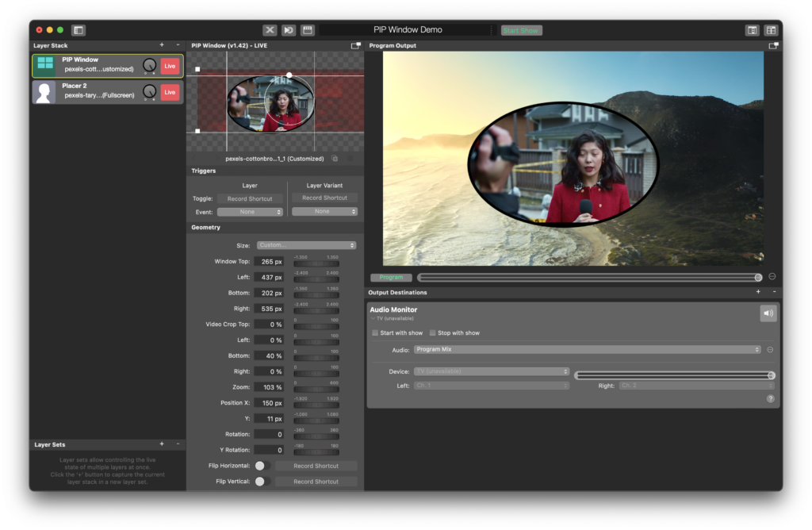The height and width of the screenshot is (530, 812).
Task: Adjust the Audio Monitor volume slider
Action: [674, 374]
